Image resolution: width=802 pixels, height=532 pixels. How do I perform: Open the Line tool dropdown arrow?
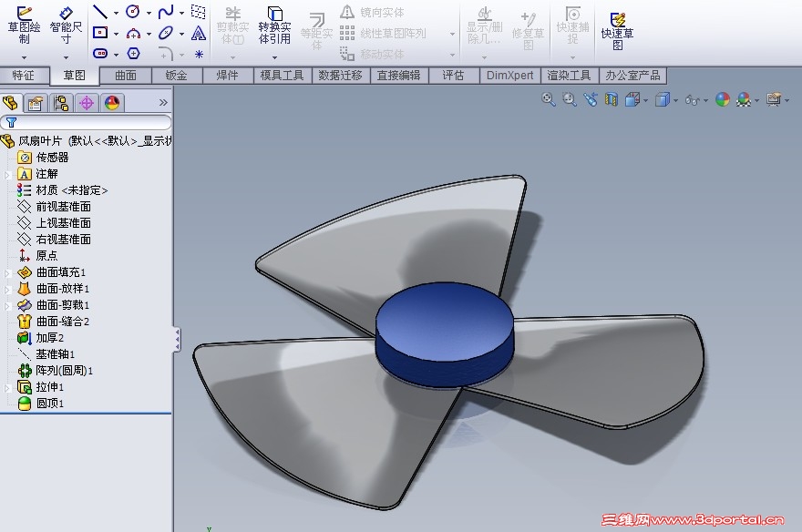pyautogui.click(x=116, y=13)
